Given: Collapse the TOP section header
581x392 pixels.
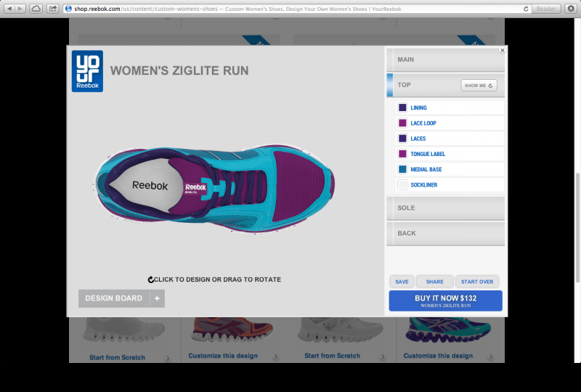Looking at the screenshot, I should (445, 85).
